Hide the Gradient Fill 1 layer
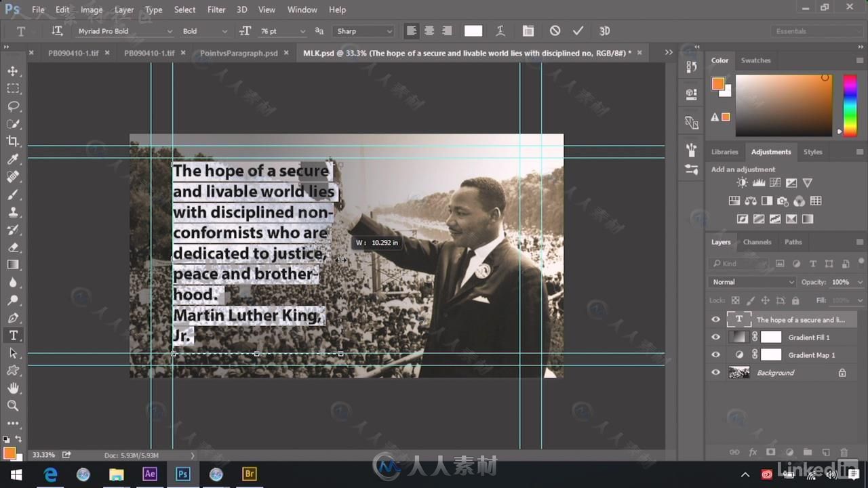The height and width of the screenshot is (488, 868). (715, 338)
